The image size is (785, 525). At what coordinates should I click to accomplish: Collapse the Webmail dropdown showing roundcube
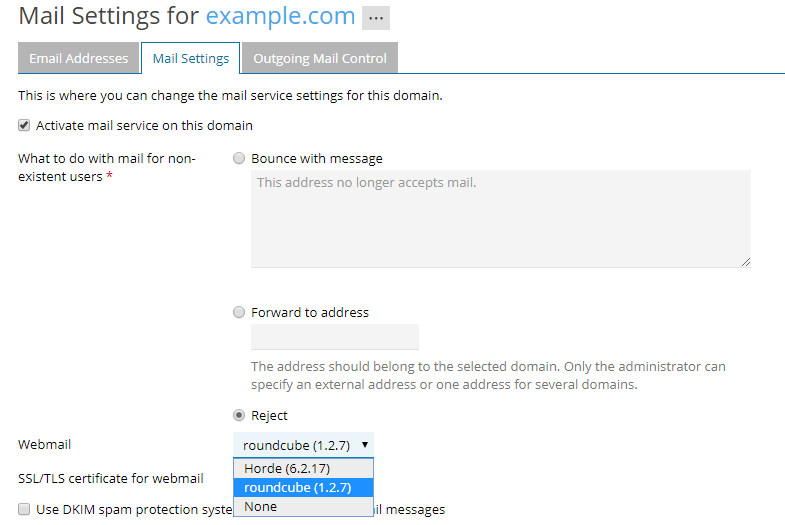click(x=303, y=445)
